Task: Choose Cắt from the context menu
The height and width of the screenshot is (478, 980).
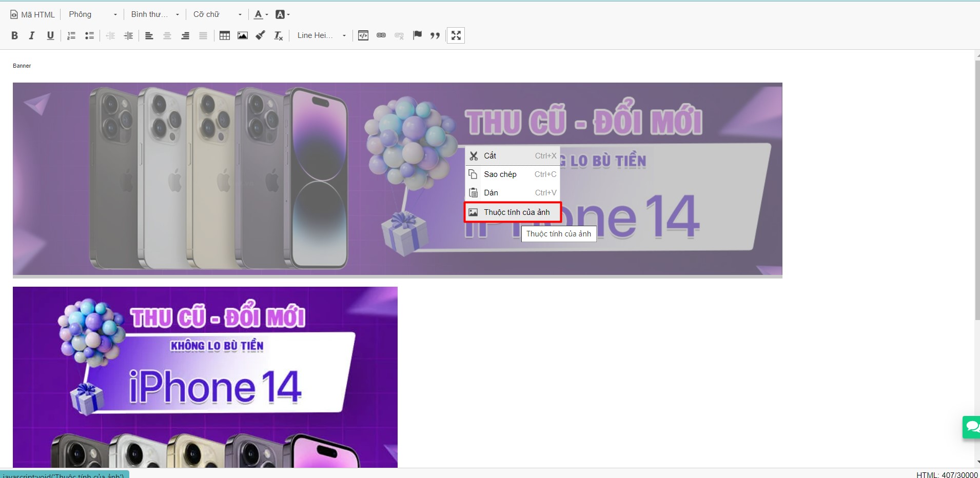Action: [512, 156]
